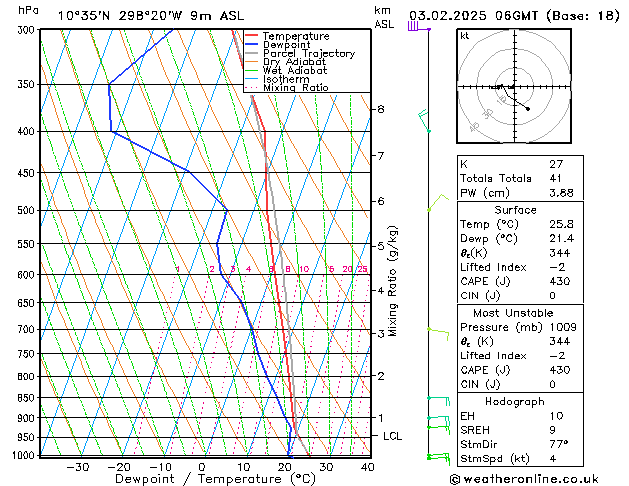
Task: Click the Surface CAPE value 430
Action: click(x=560, y=281)
